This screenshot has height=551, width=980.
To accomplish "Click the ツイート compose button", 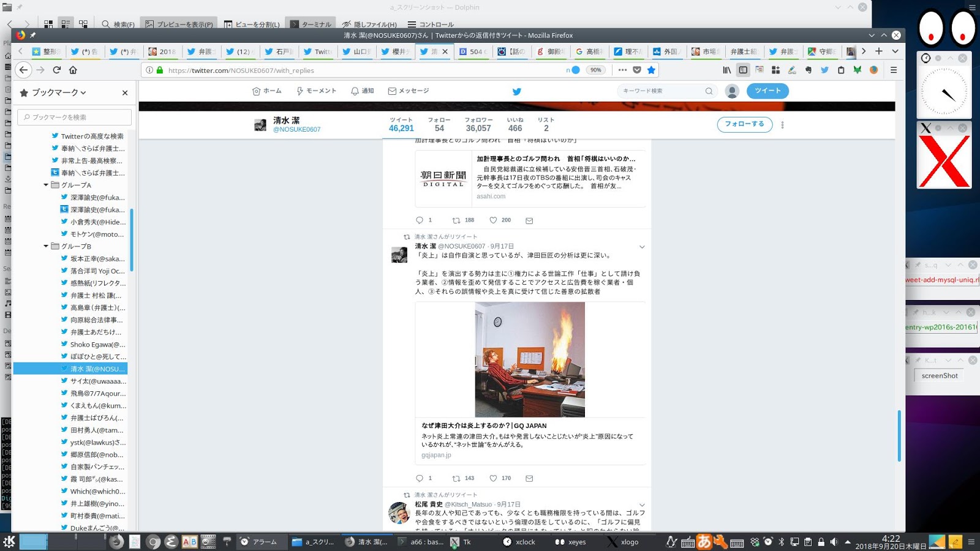I will 767,91.
